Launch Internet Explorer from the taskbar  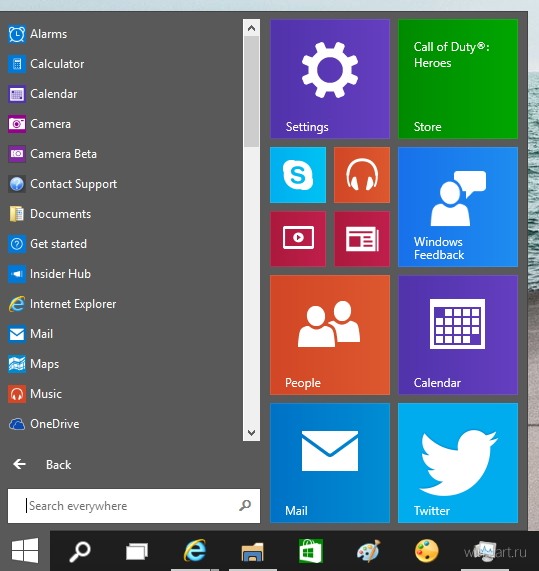click(195, 551)
